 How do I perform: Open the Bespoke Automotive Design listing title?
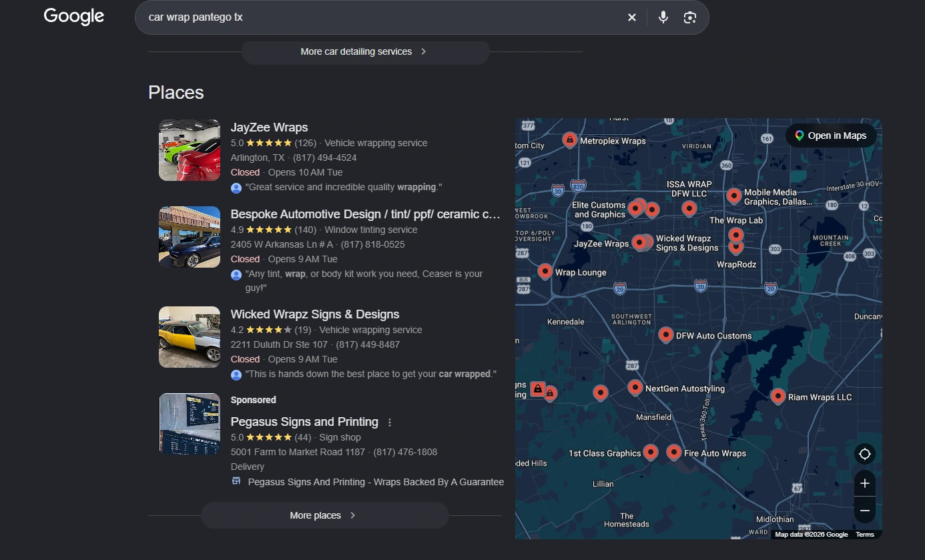pos(366,214)
